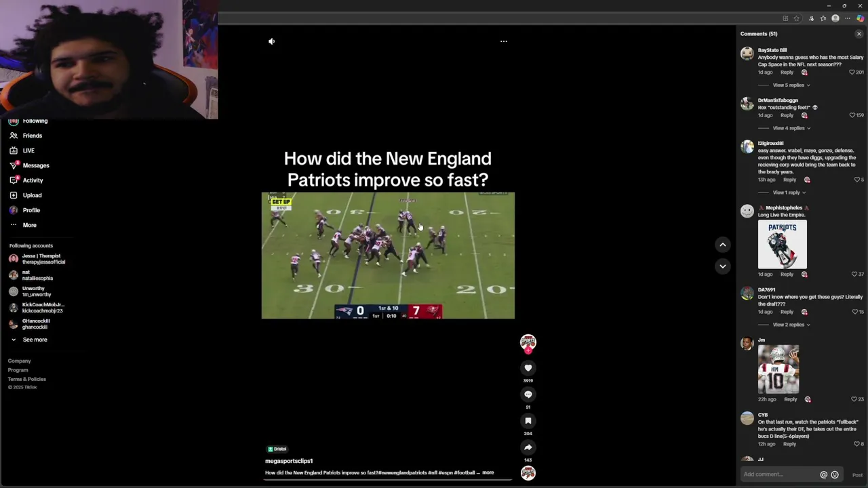Open megasportsclips1 creator avatar above the like button
Image resolution: width=868 pixels, height=488 pixels.
coord(528,342)
